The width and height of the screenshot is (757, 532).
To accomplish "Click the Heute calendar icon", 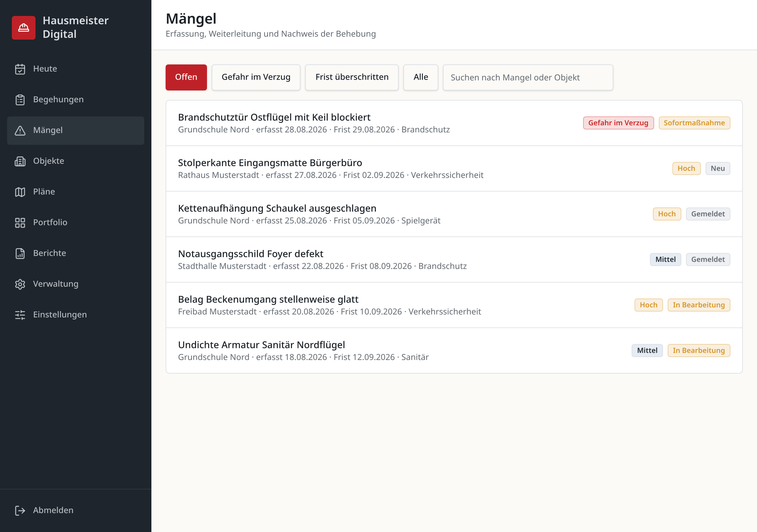I will (x=20, y=69).
